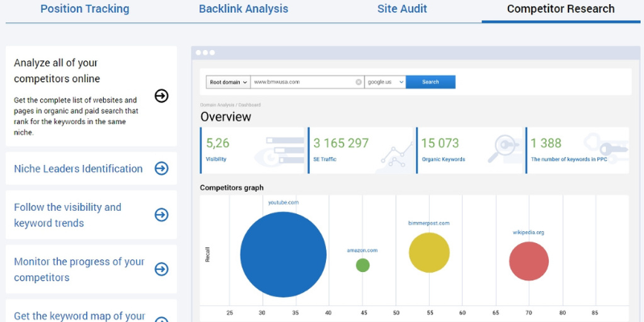Click the blue Search button
The height and width of the screenshot is (322, 644).
431,82
